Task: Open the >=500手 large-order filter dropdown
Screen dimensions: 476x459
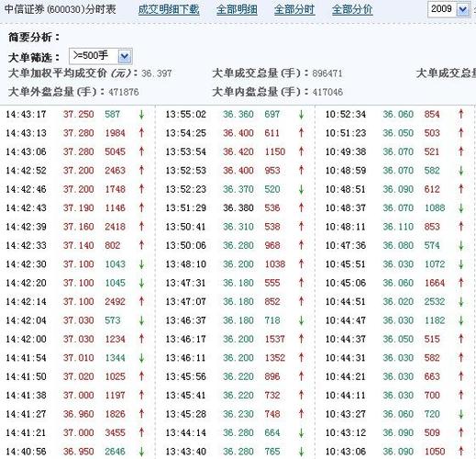Action: click(125, 56)
